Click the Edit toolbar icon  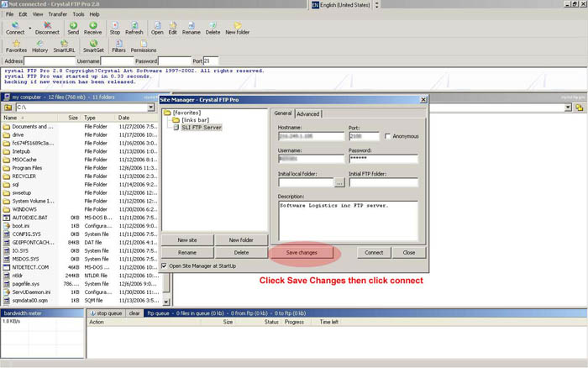click(x=172, y=28)
